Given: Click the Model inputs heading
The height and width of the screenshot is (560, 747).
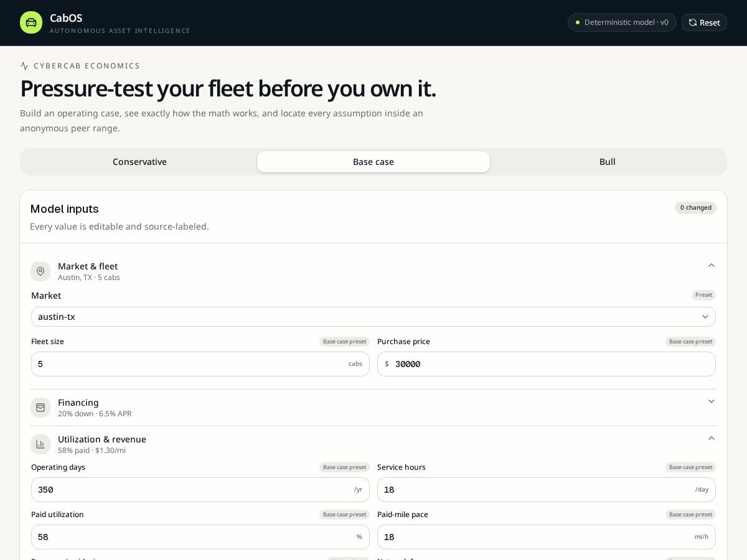Looking at the screenshot, I should click(x=65, y=209).
